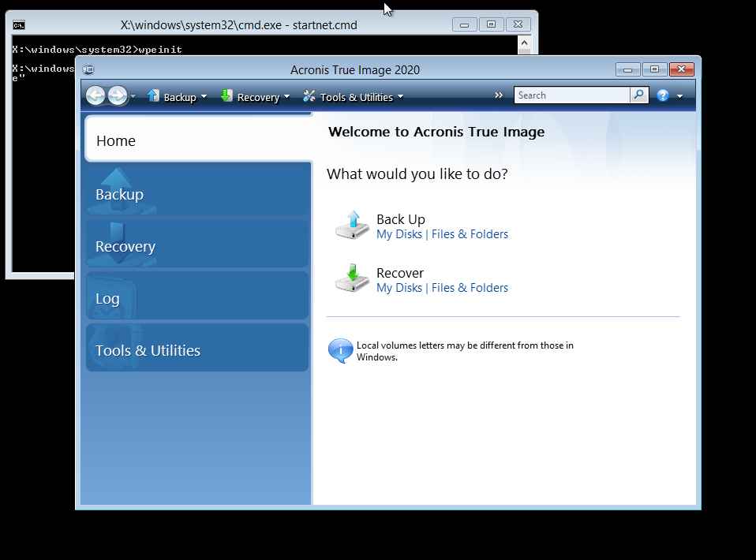Click the Back Up disk icon
This screenshot has height=560, width=756.
351,226
